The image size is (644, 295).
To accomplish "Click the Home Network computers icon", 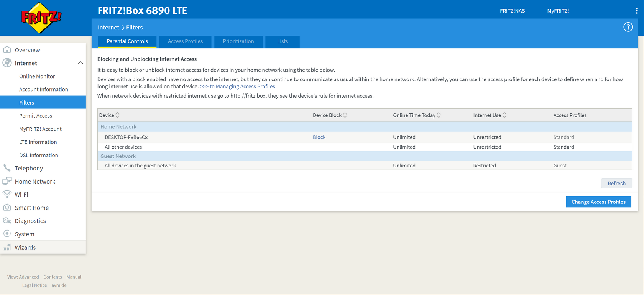I will point(7,181).
